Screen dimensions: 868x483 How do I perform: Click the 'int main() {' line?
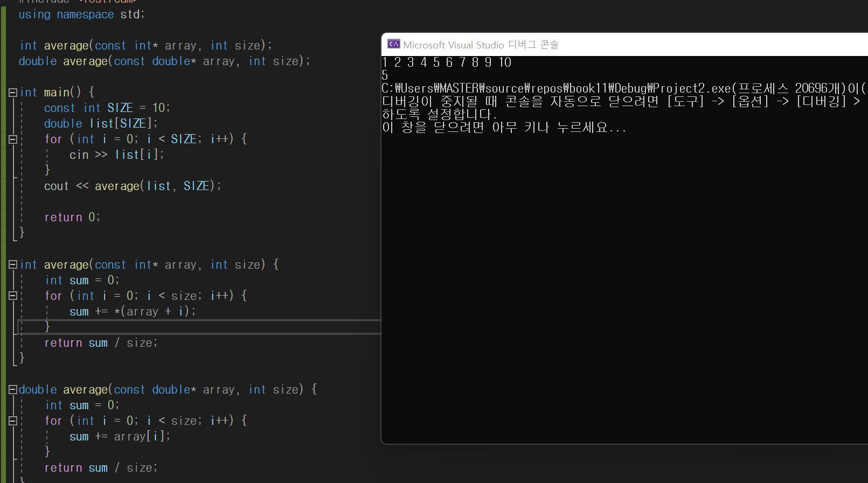[57, 92]
